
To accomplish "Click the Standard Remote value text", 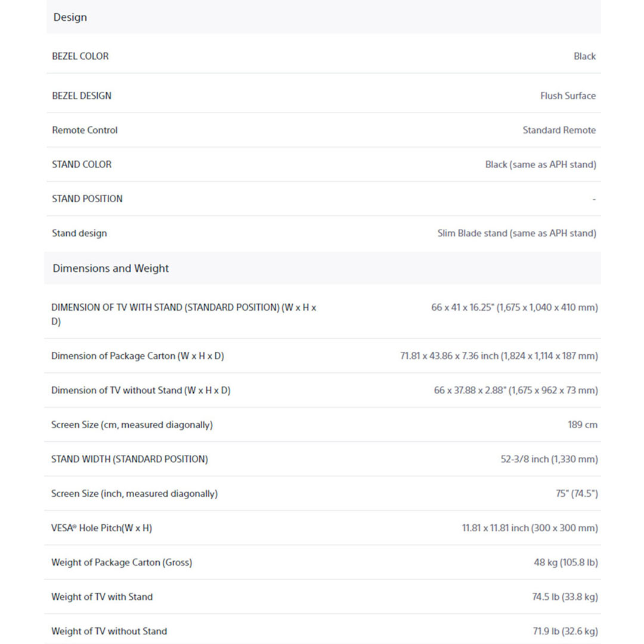I will click(559, 130).
